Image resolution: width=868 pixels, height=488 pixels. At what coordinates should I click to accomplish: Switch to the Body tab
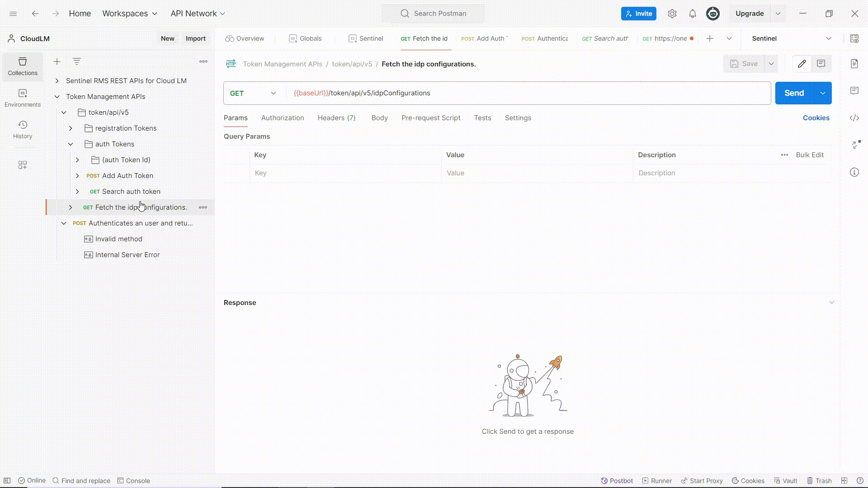(380, 118)
